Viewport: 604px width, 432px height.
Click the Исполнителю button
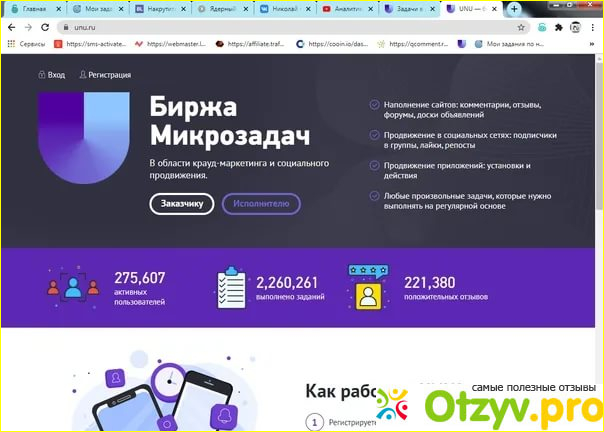261,203
